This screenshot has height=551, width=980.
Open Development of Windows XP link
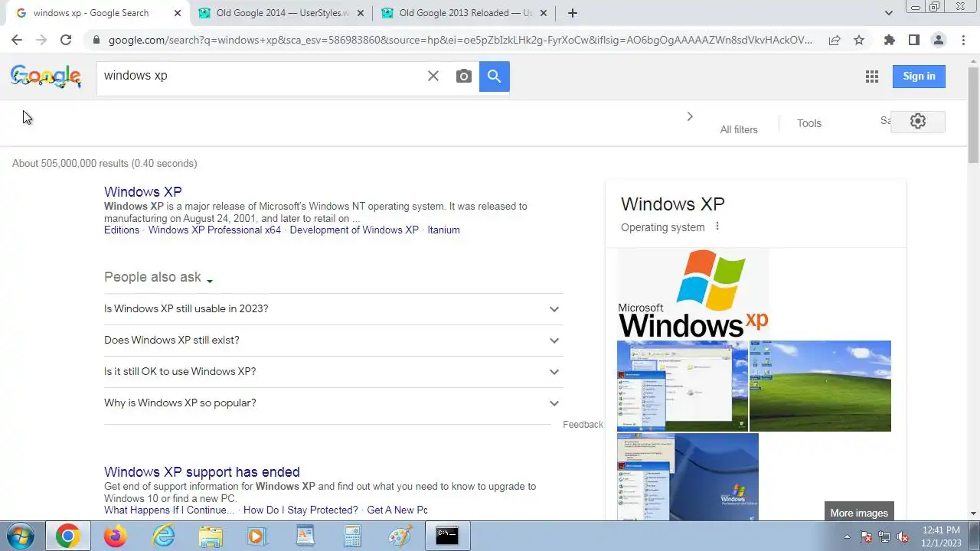(354, 230)
